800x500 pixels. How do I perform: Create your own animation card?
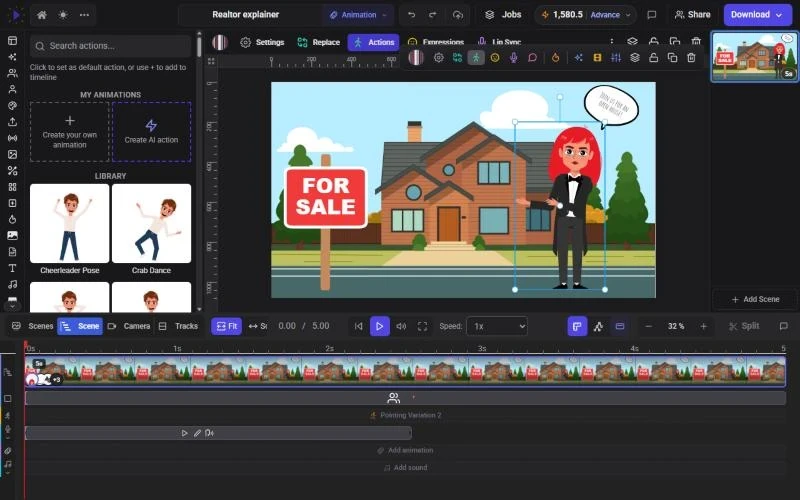[69, 132]
